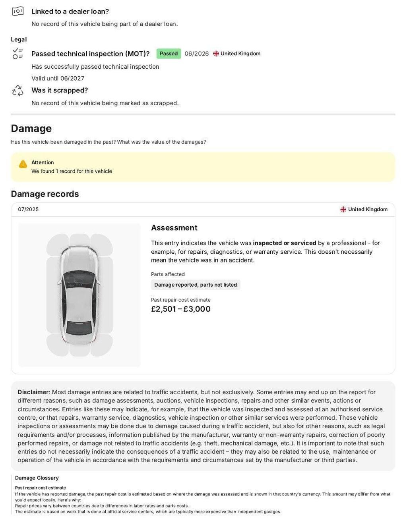Click the green Passed status badge

tap(169, 54)
